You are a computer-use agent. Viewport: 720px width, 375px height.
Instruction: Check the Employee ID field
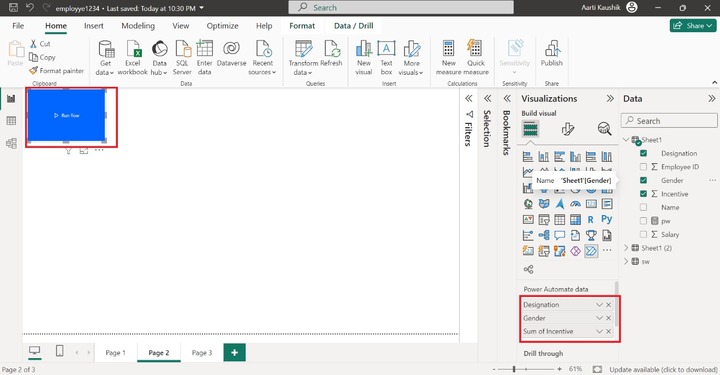[643, 167]
